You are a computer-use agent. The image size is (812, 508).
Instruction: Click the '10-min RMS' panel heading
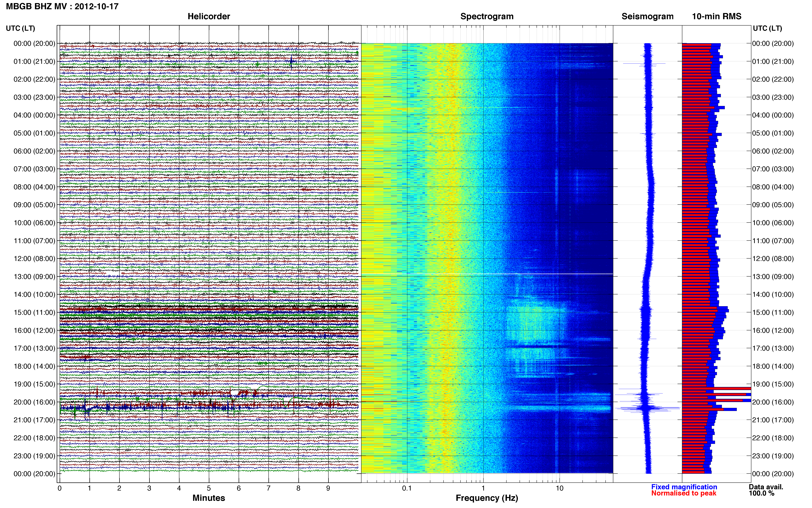click(717, 16)
